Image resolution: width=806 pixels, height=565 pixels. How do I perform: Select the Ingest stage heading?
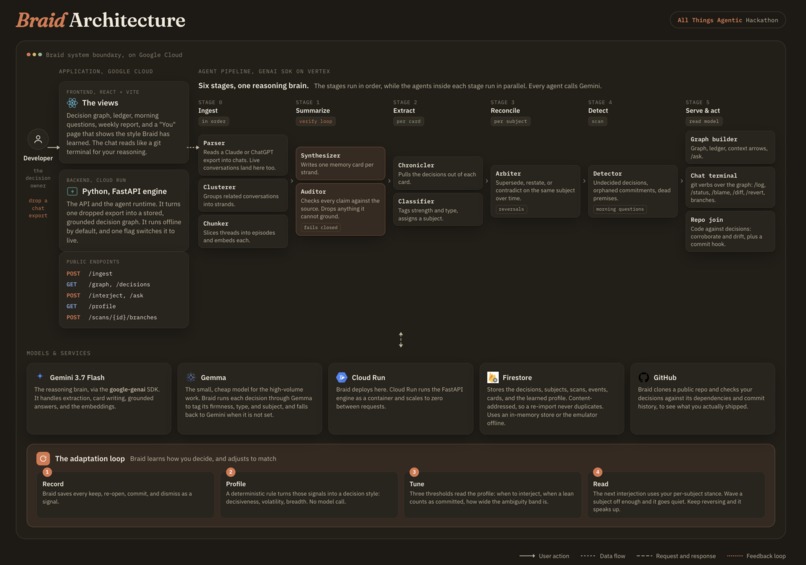[208, 111]
